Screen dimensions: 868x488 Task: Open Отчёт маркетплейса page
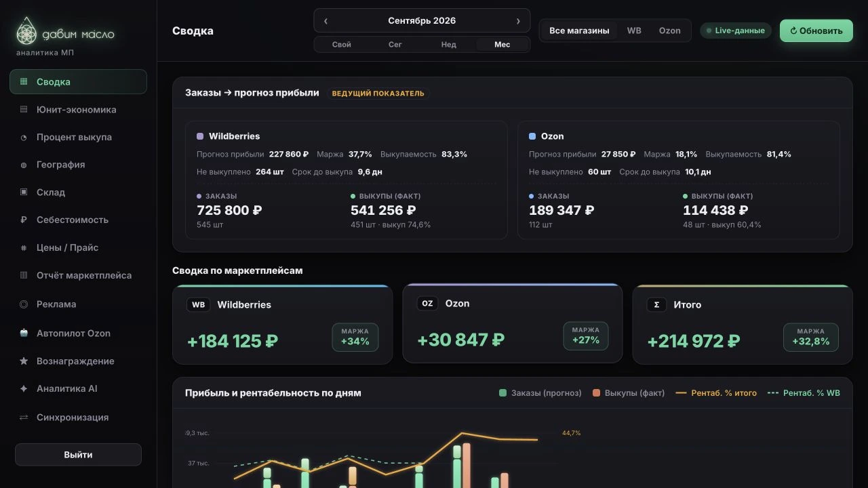click(x=78, y=276)
